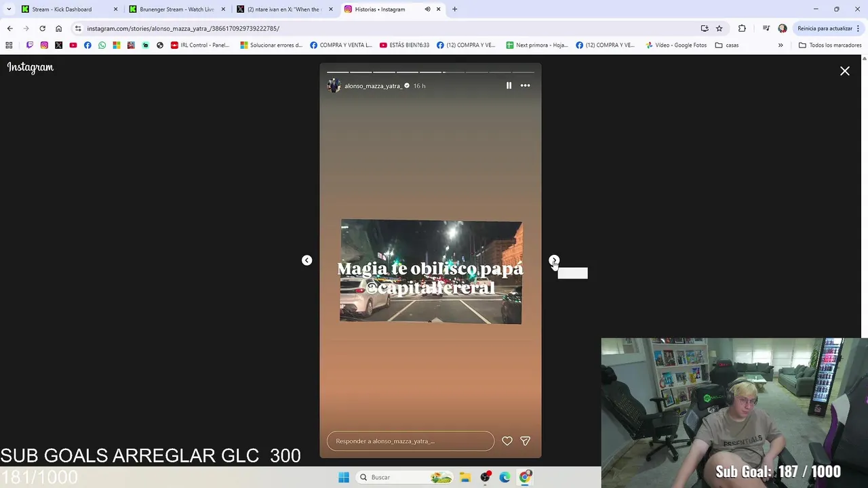
Task: Click Reinicia para actualizar button
Action: click(x=825, y=28)
